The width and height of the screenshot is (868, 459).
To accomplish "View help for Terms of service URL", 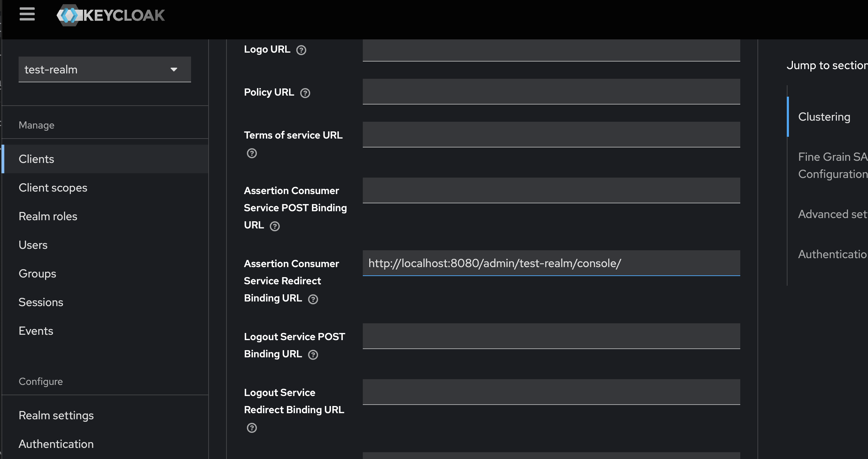I will point(252,153).
